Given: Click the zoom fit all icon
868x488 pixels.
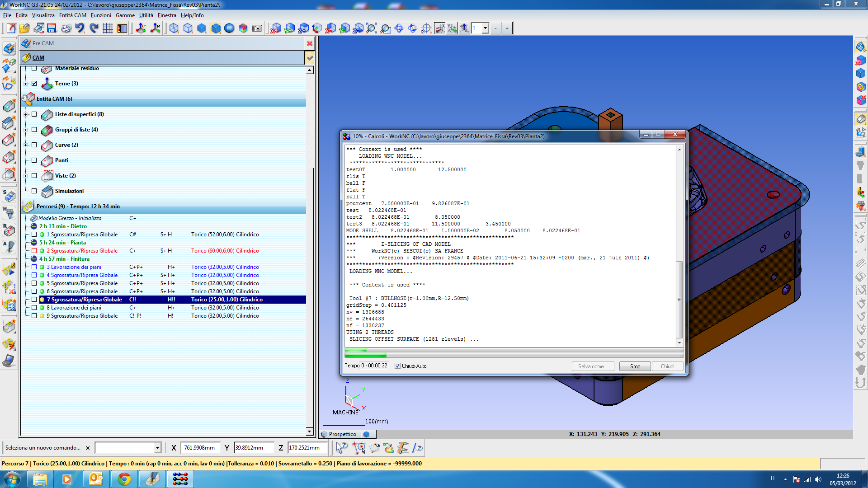Looking at the screenshot, I should click(x=372, y=28).
